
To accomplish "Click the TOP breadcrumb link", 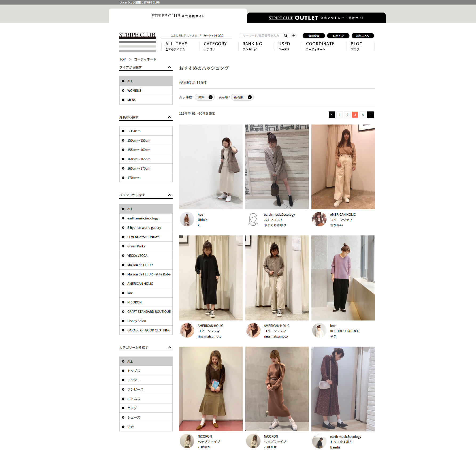I will point(123,59).
